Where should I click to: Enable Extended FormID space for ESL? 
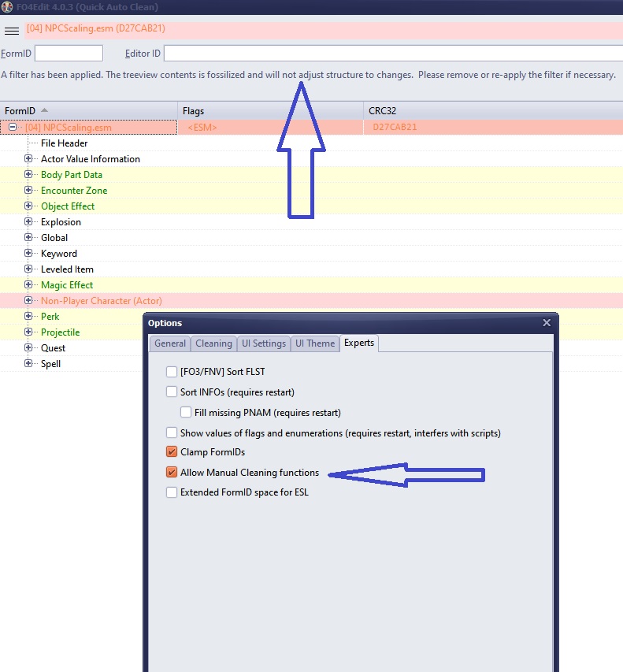click(x=172, y=492)
